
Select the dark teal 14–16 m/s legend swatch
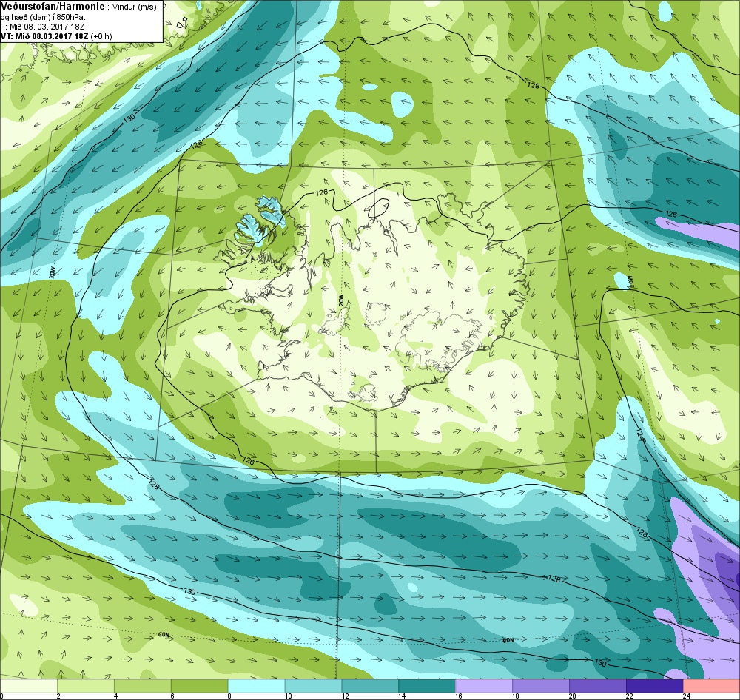[427, 685]
